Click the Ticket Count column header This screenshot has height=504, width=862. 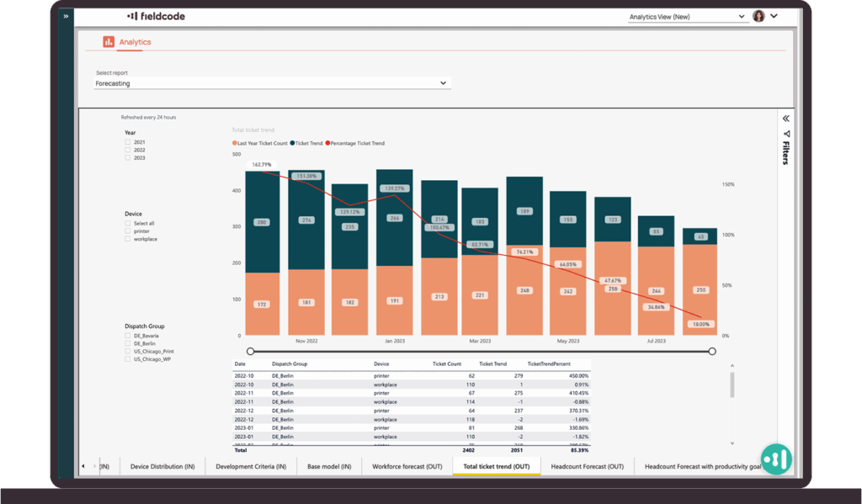tap(446, 363)
